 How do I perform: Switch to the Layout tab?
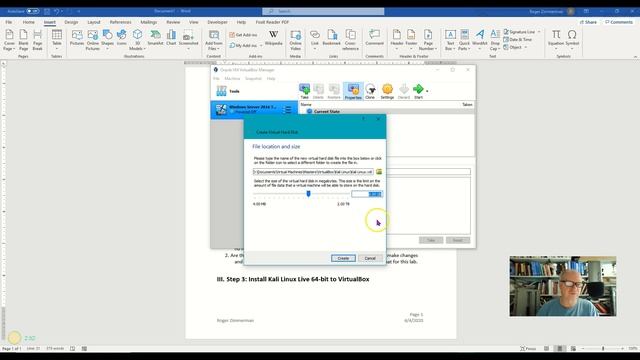(94, 22)
